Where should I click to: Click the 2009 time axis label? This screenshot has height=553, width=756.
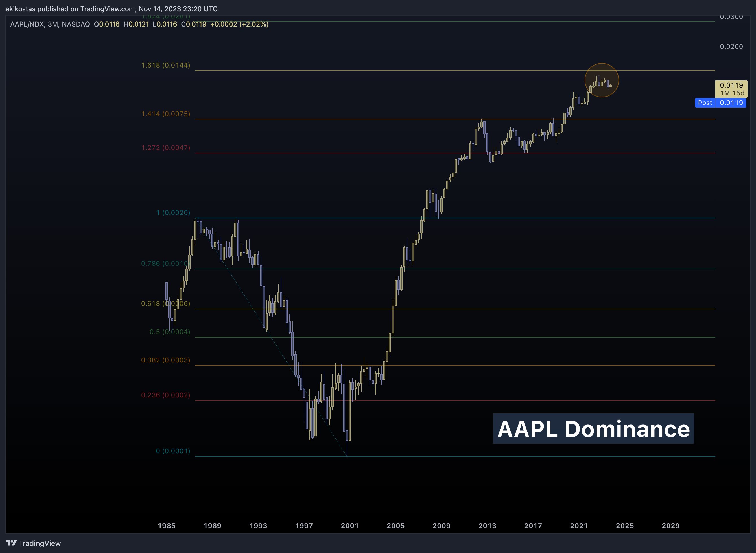442,526
